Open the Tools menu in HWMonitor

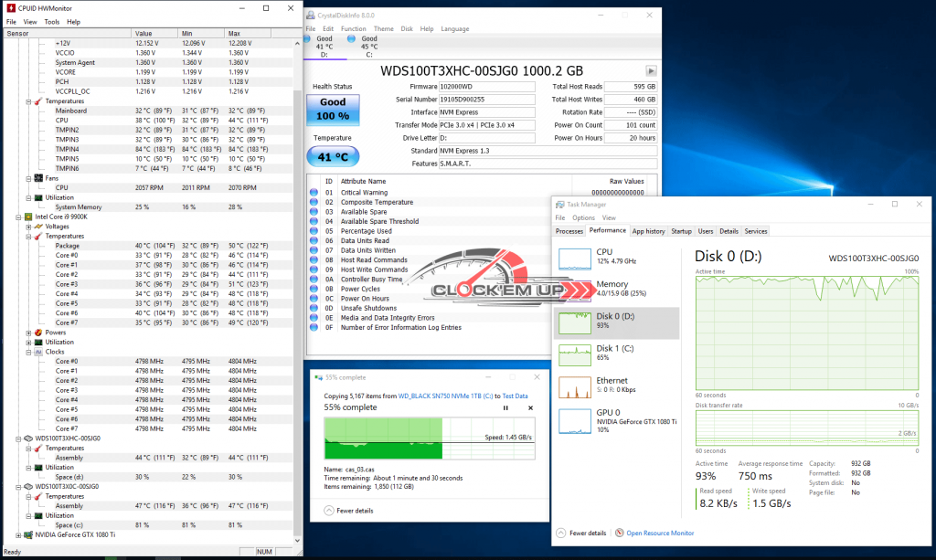point(52,22)
